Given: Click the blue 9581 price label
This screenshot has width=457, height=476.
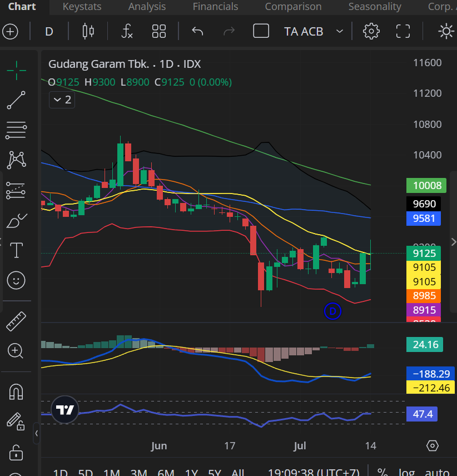Looking at the screenshot, I should (x=424, y=219).
